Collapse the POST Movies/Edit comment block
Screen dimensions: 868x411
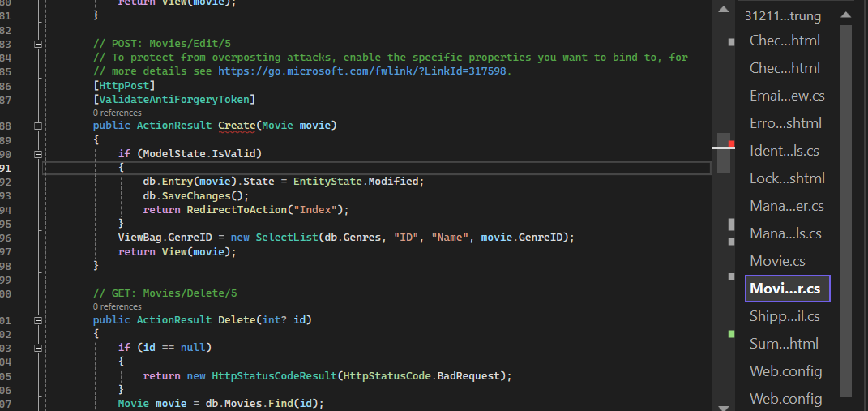38,44
